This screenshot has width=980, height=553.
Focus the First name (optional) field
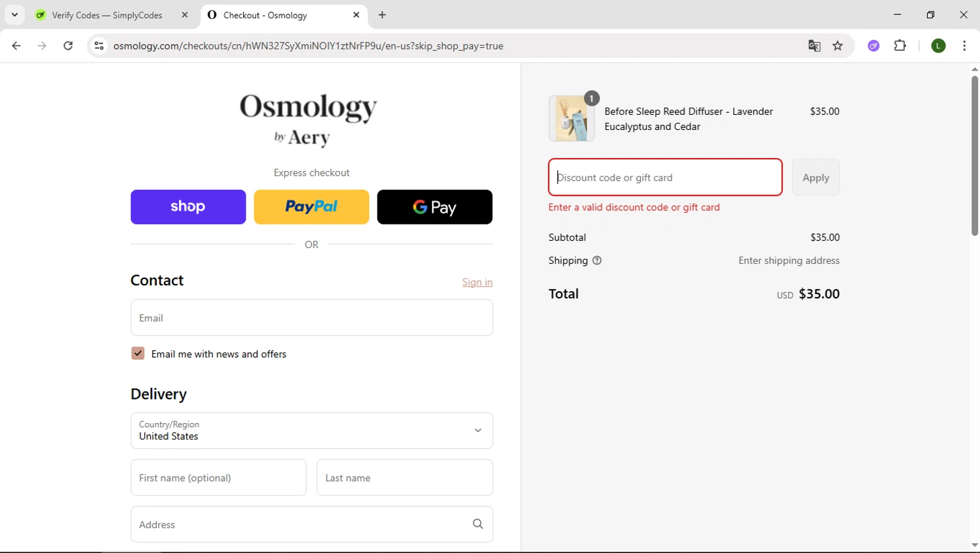218,478
